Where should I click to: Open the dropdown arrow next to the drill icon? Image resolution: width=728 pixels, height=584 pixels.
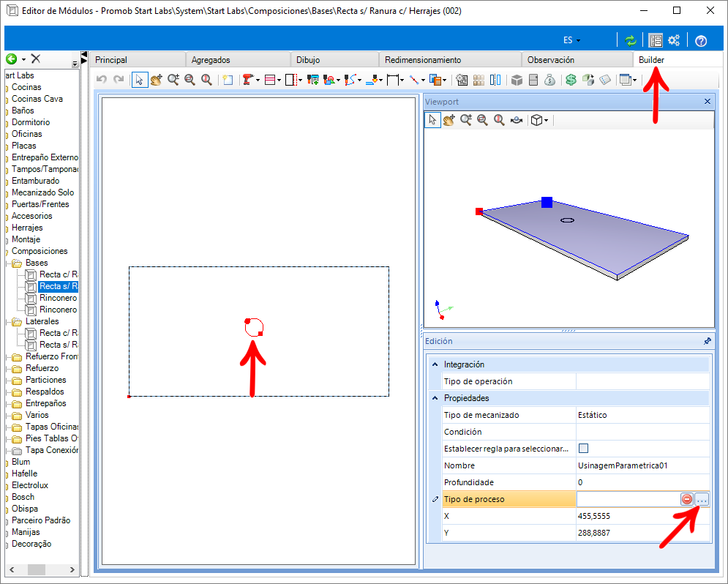pos(258,81)
